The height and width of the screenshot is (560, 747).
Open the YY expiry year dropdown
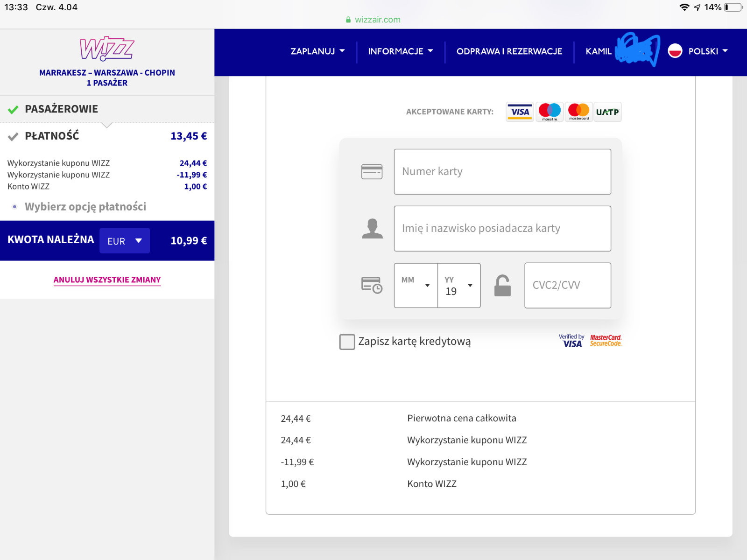[x=459, y=285]
